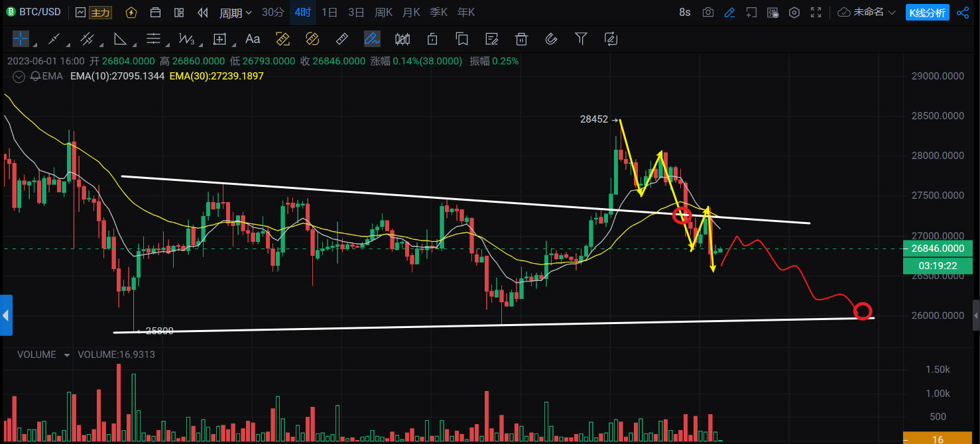Select the triangle angle drawing tool

coord(120,39)
